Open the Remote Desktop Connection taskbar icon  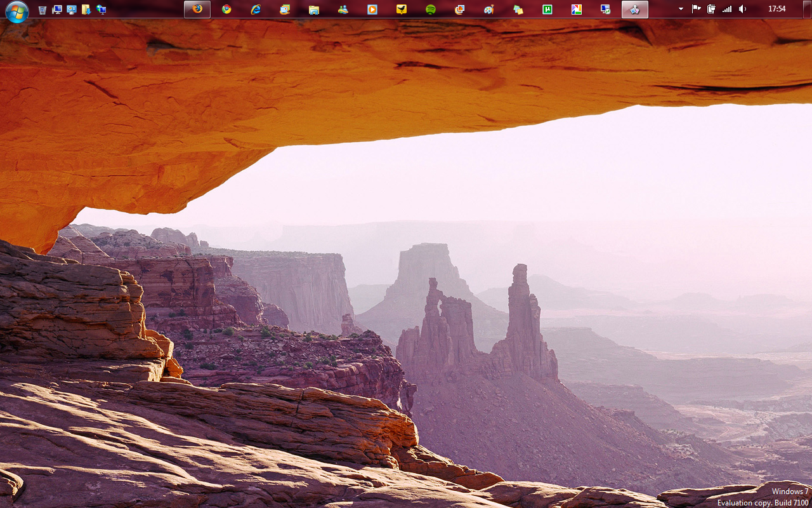coord(606,9)
